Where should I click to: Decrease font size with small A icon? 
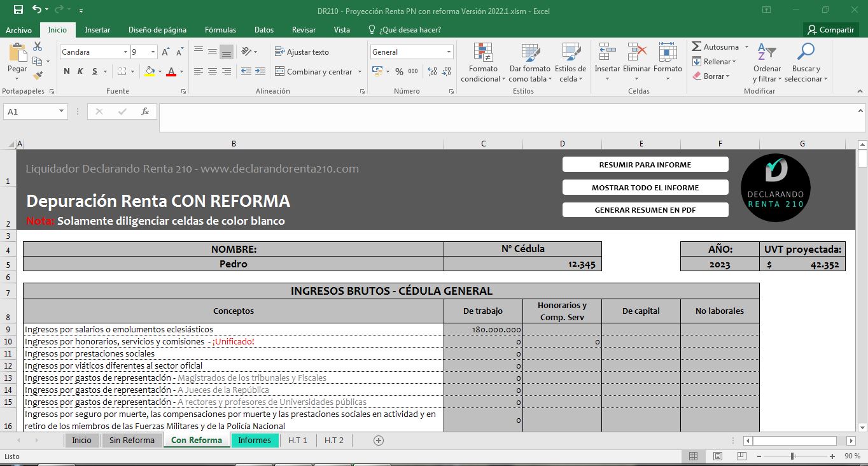click(180, 52)
